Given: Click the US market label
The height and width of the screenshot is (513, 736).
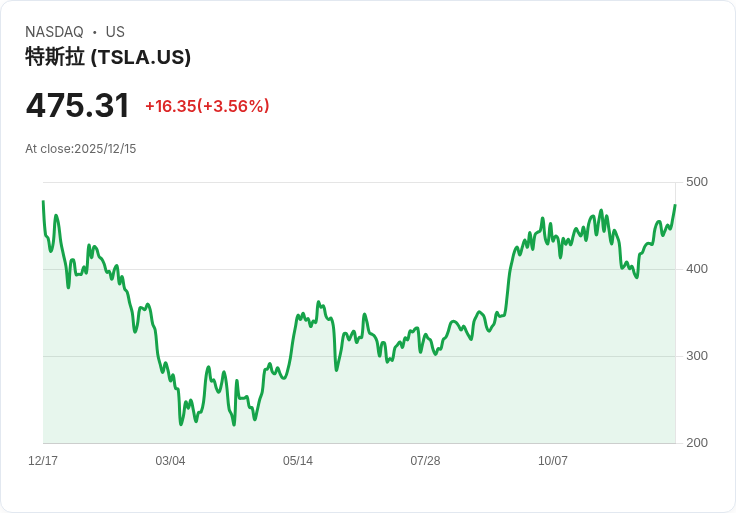Looking at the screenshot, I should click(x=115, y=32).
